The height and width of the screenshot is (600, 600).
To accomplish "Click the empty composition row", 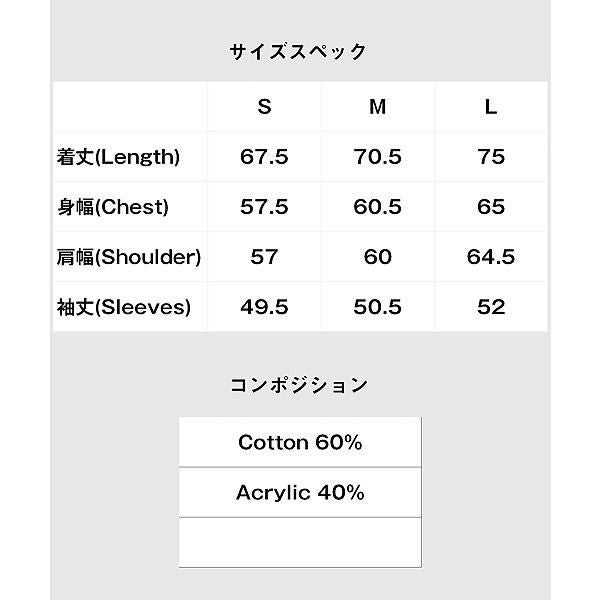I will tap(300, 542).
